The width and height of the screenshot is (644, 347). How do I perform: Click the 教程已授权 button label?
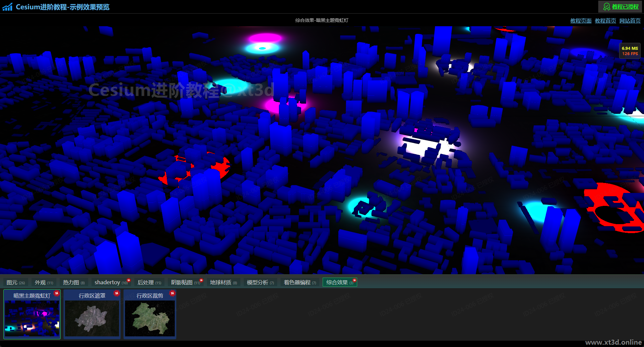625,7
